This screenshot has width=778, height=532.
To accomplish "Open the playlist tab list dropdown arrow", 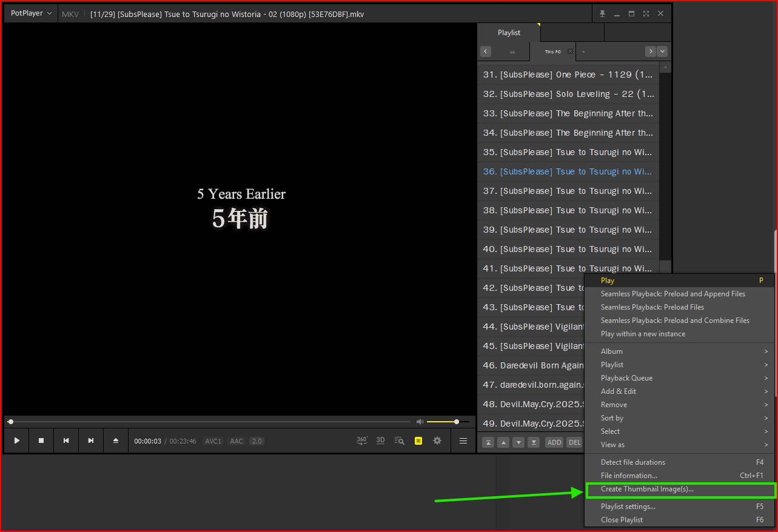I will coord(662,52).
